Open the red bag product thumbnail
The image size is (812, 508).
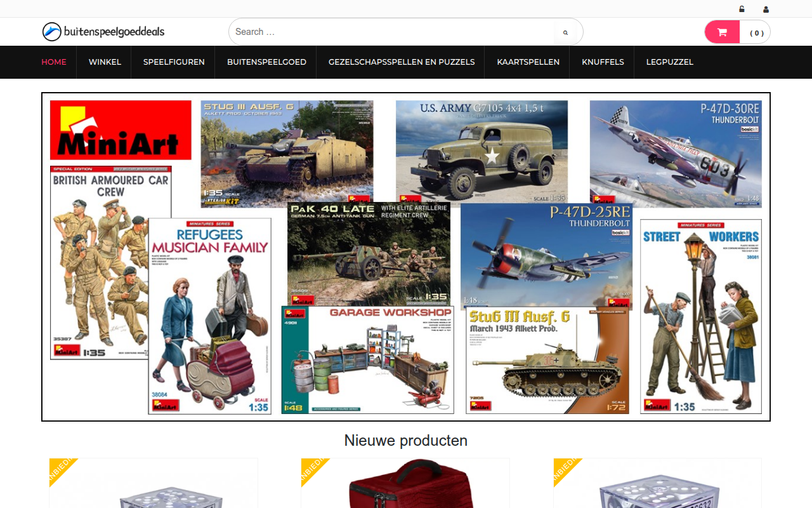(x=405, y=483)
